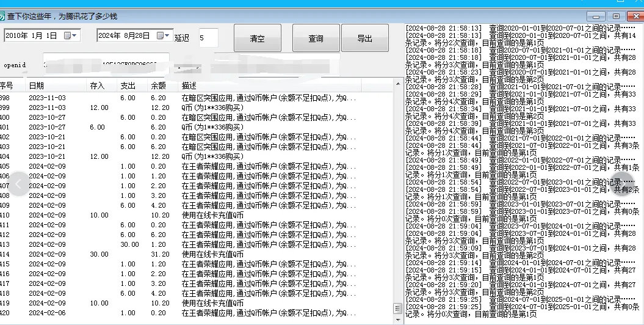The image size is (644, 325).
Task: Select row 401 dated 2023-10-27
Action: click(x=197, y=127)
